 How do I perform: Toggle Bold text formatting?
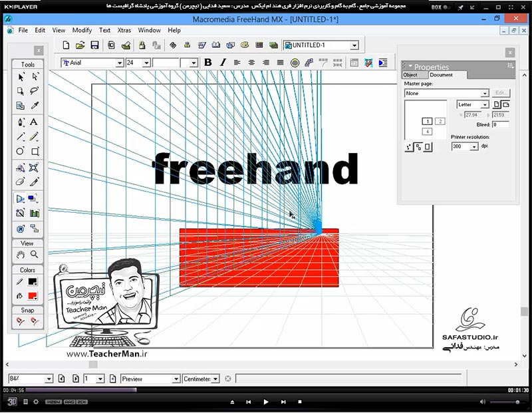pyautogui.click(x=208, y=63)
